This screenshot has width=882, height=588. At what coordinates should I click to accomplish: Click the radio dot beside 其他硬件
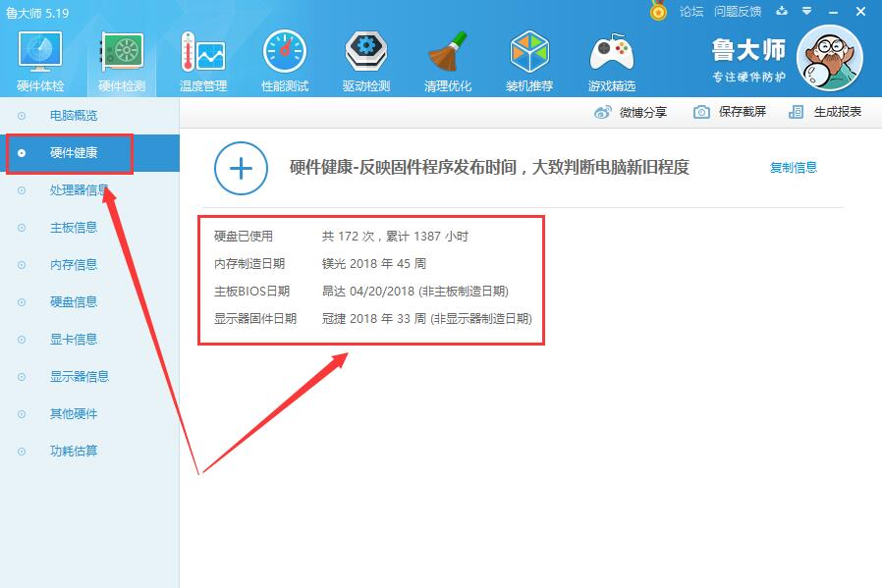(x=22, y=414)
